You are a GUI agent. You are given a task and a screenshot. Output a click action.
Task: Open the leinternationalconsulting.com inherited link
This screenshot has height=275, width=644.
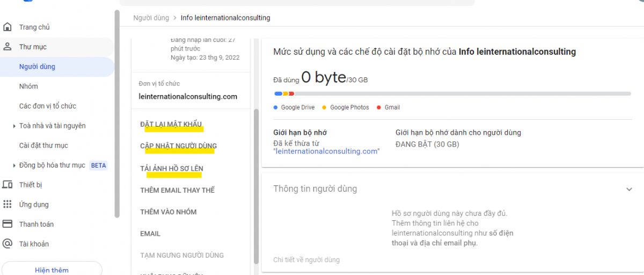[x=327, y=151]
